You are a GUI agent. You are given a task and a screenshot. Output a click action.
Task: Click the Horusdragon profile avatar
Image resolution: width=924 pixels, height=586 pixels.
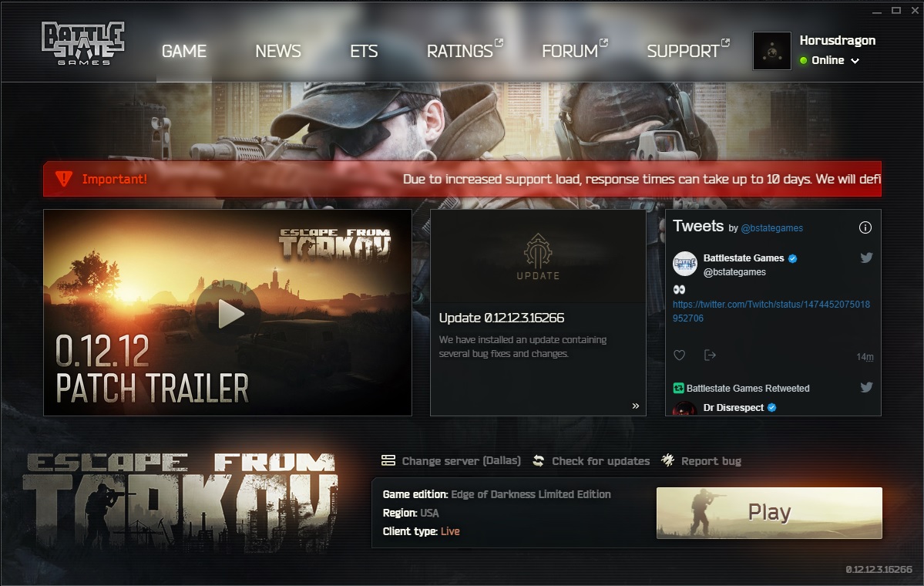(771, 52)
